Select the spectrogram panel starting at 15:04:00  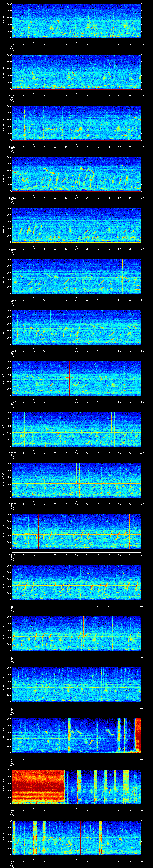pos(77,174)
